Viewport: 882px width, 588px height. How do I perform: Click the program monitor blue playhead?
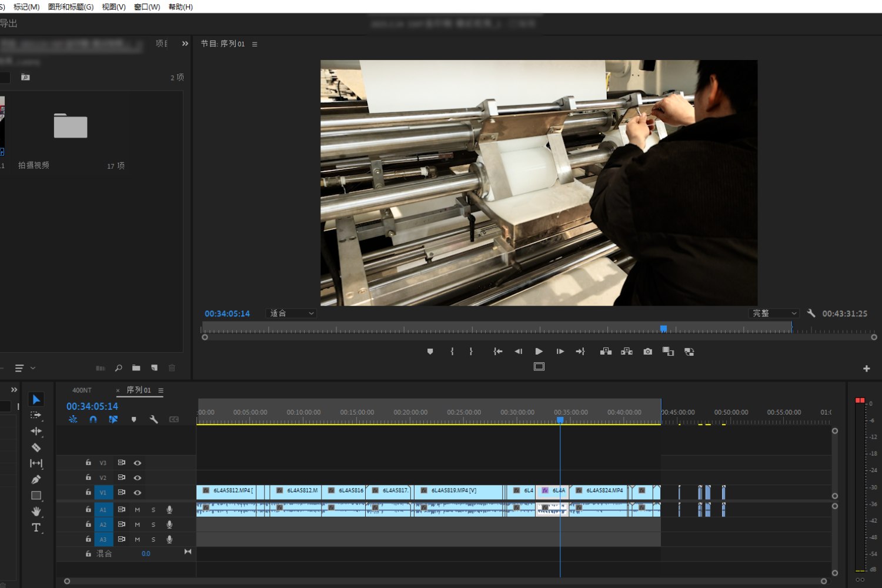tap(663, 329)
